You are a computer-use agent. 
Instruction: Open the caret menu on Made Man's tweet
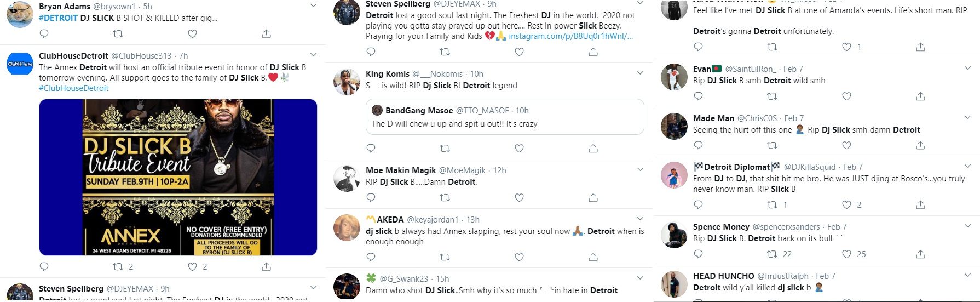click(x=967, y=117)
